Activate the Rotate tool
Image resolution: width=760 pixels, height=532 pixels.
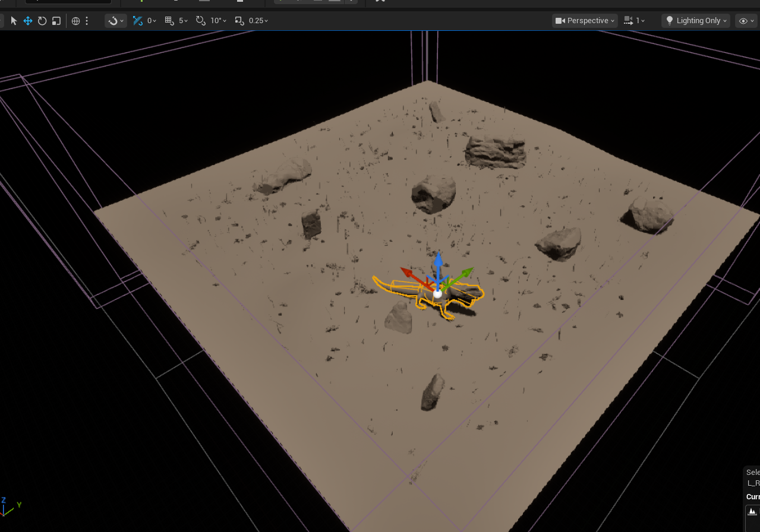pos(42,21)
